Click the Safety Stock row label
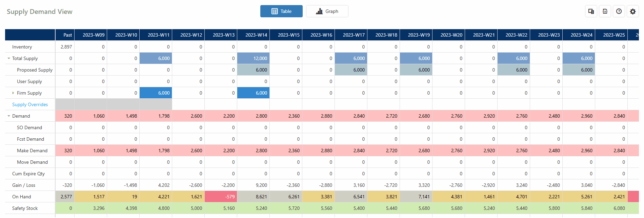This screenshot has height=218, width=644. [x=25, y=208]
